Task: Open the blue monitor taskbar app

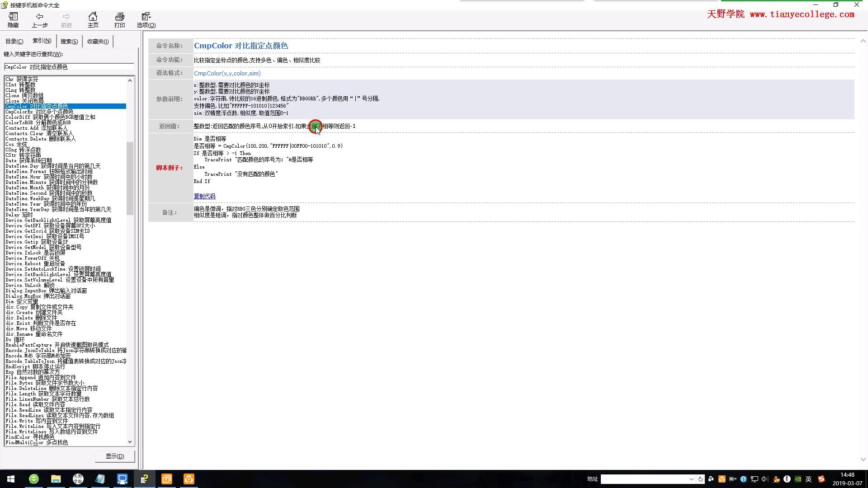Action: [x=122, y=479]
